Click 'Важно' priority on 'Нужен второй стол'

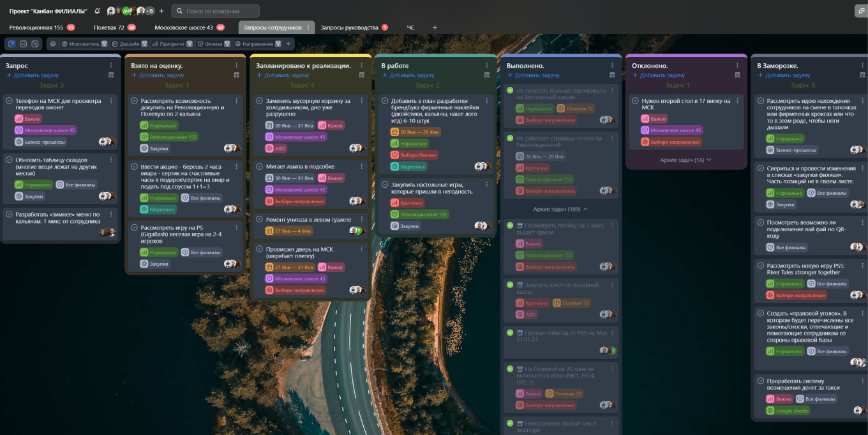coord(654,119)
